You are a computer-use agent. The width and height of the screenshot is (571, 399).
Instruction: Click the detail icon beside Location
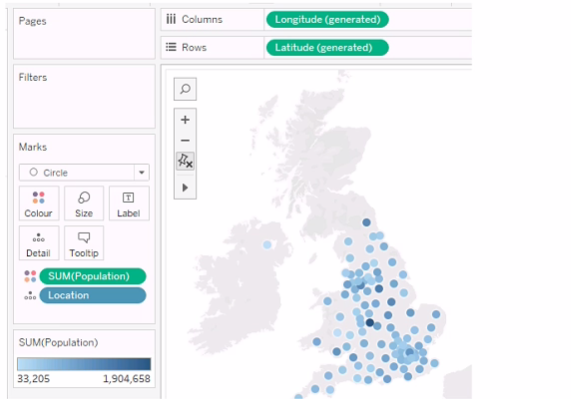coord(30,295)
